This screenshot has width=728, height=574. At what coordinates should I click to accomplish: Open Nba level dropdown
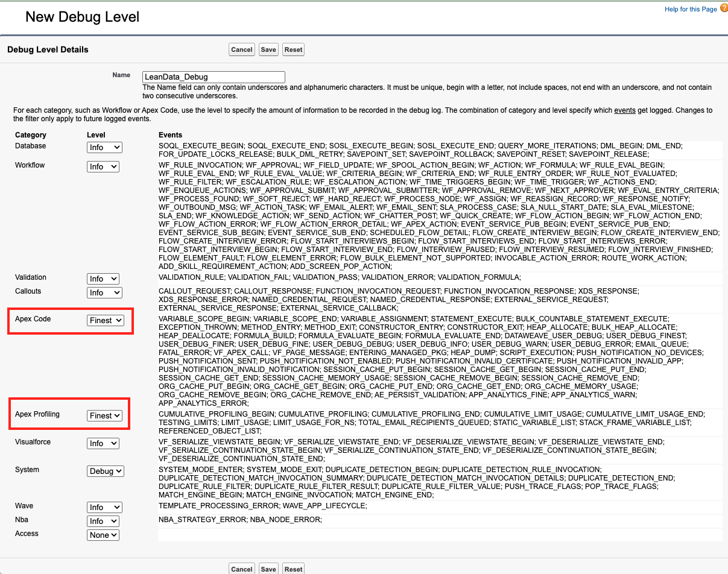(103, 521)
